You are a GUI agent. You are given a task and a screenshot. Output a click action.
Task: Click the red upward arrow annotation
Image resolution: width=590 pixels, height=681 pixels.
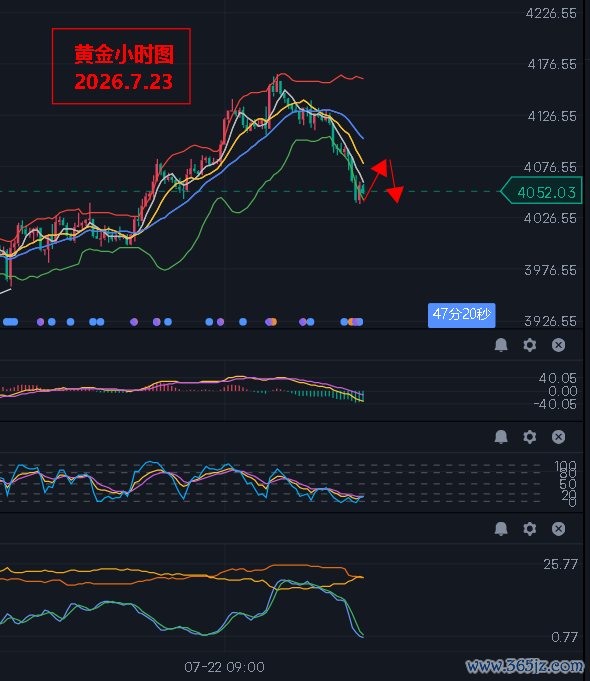[375, 179]
